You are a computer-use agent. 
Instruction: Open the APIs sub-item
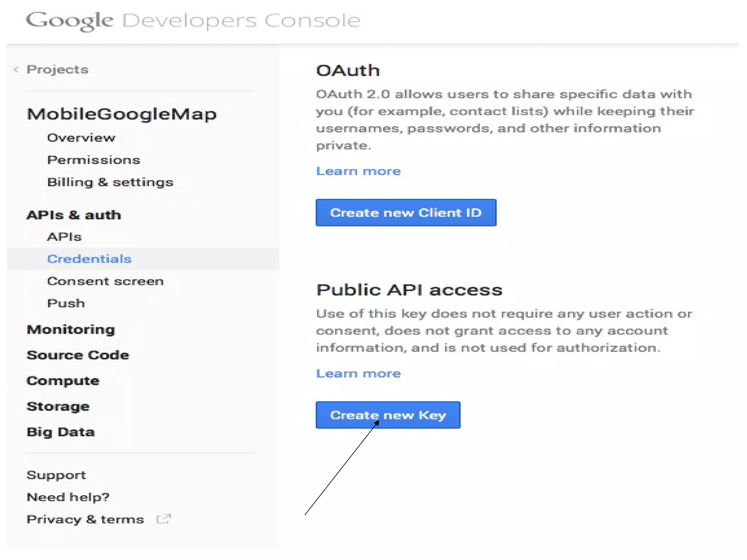click(64, 237)
